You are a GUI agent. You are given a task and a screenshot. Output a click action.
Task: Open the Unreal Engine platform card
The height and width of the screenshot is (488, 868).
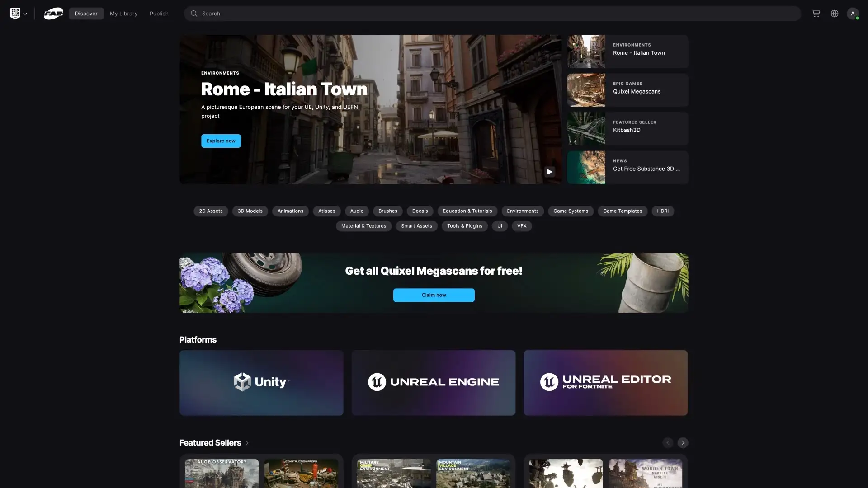[x=434, y=383]
